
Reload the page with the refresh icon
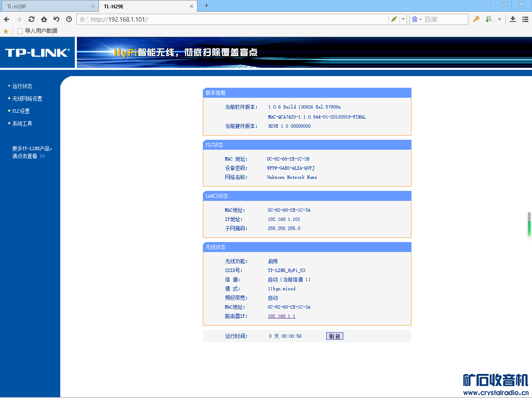click(32, 19)
